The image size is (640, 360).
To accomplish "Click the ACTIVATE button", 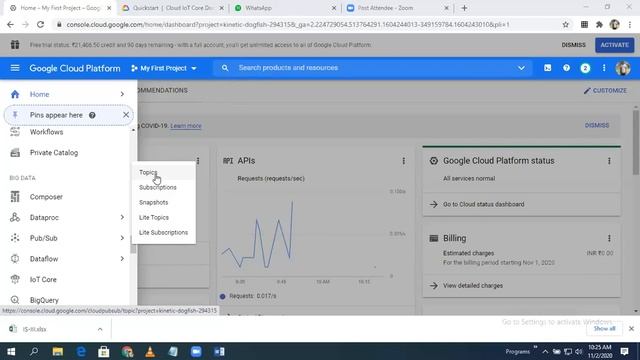I will (614, 45).
